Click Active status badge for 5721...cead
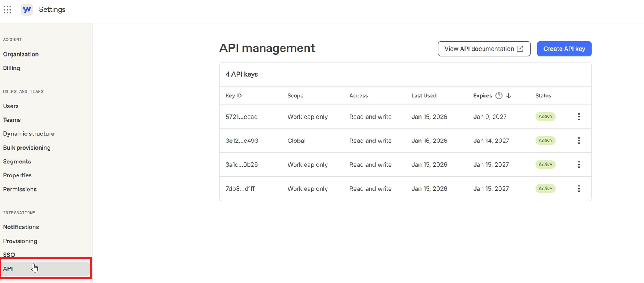 (545, 117)
